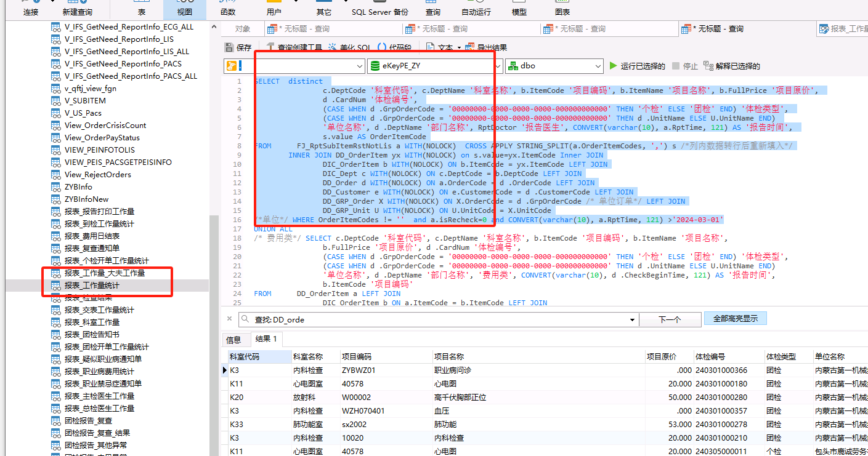Select view 报表_总检医生工作量
This screenshot has height=456, width=868.
99,408
